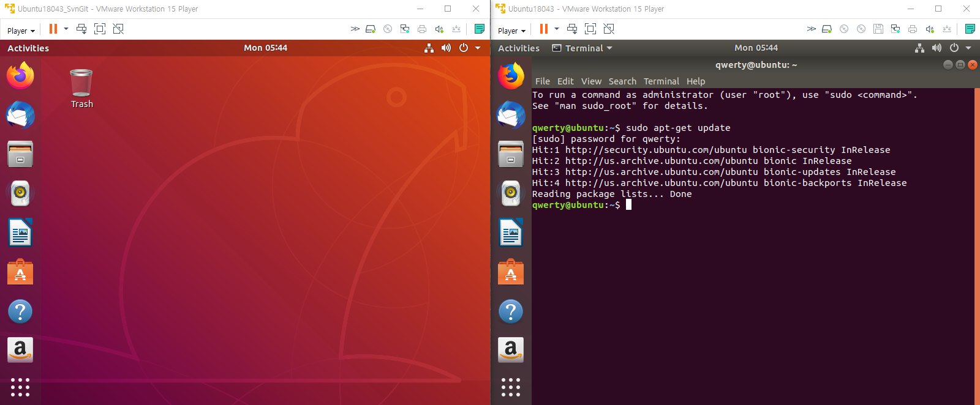
Task: Open Files manager in the left VM dock
Action: [21, 154]
